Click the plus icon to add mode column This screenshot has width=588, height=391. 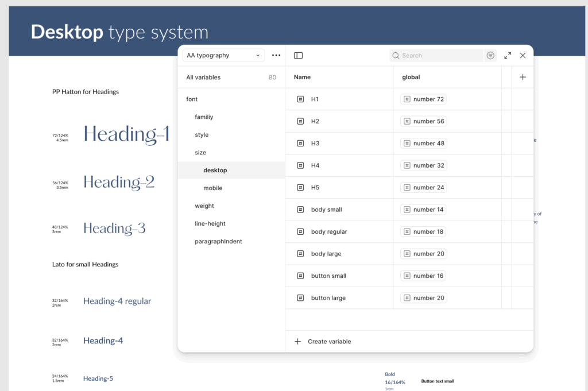point(523,77)
